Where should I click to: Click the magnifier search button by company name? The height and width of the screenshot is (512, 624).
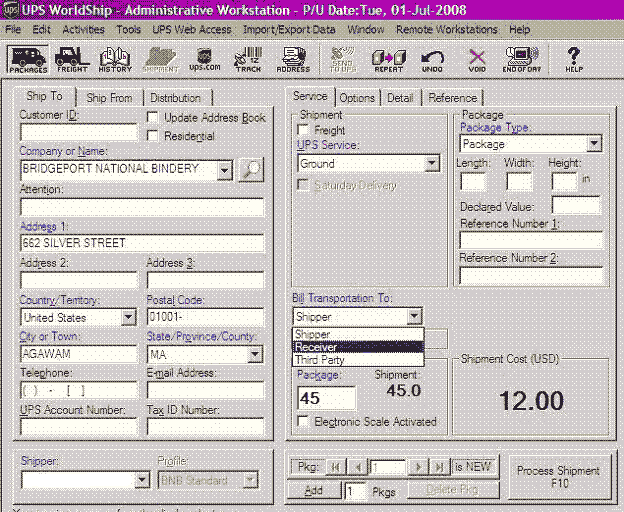(x=251, y=170)
